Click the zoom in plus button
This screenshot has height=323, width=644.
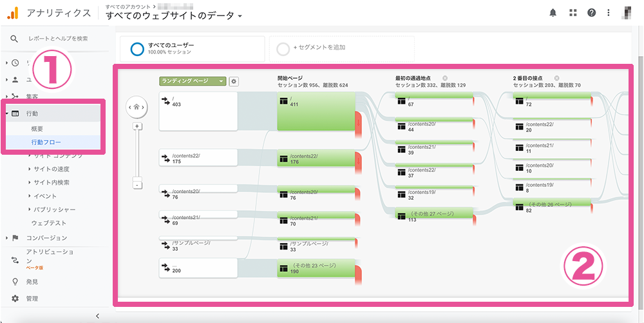[x=138, y=126]
